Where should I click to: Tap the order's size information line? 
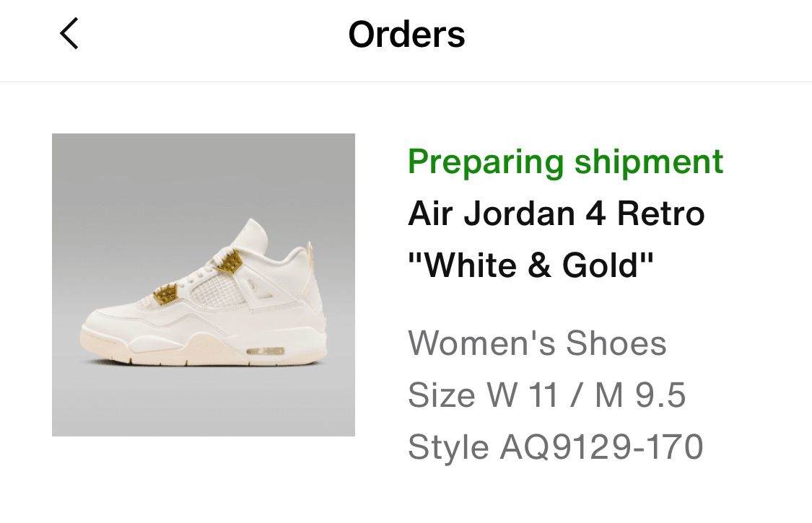pos(549,395)
